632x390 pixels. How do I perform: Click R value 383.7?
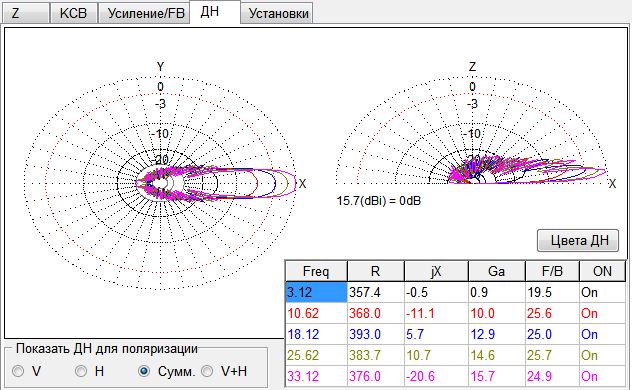[x=376, y=355]
